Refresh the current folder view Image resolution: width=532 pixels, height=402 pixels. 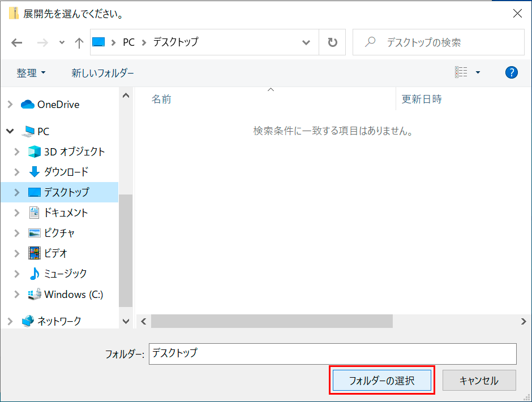point(333,42)
